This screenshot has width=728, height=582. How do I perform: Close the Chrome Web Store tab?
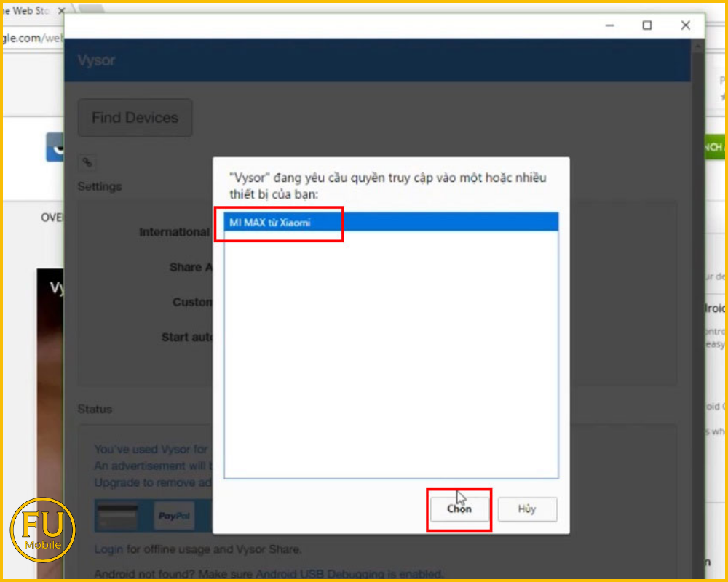coord(60,12)
